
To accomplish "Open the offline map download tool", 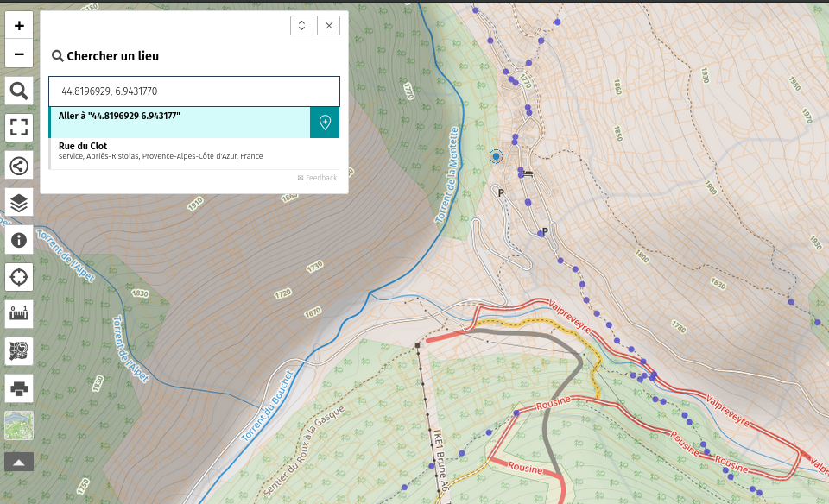I will point(19,351).
